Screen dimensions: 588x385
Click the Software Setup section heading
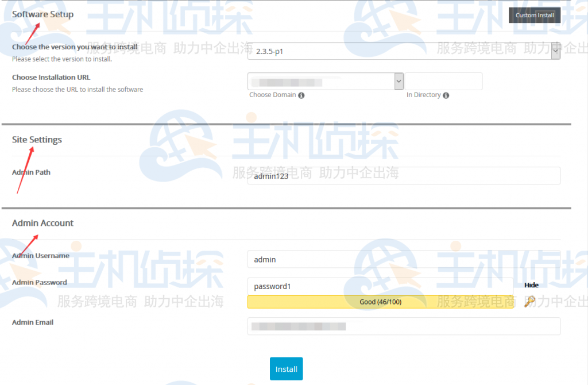click(x=42, y=14)
